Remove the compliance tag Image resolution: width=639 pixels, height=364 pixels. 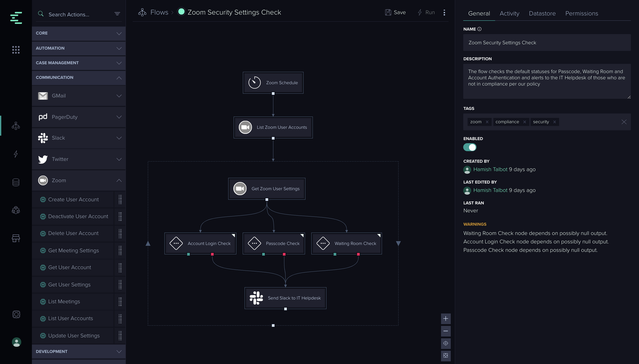tap(525, 122)
